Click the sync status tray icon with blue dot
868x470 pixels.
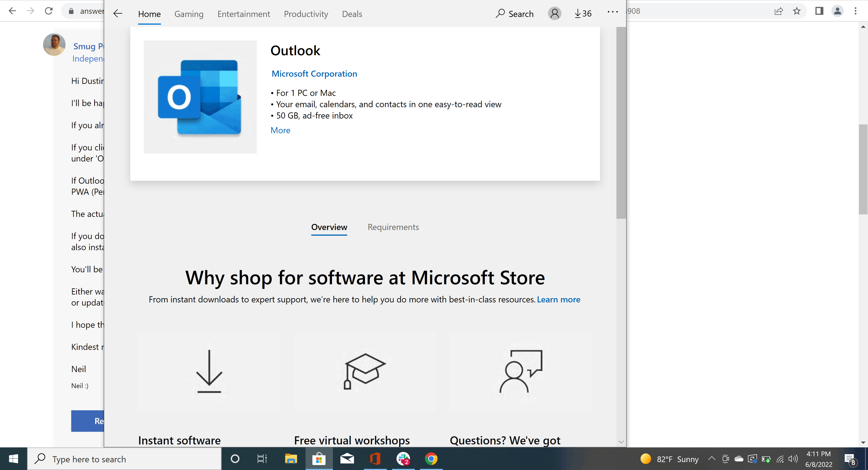pyautogui.click(x=752, y=459)
